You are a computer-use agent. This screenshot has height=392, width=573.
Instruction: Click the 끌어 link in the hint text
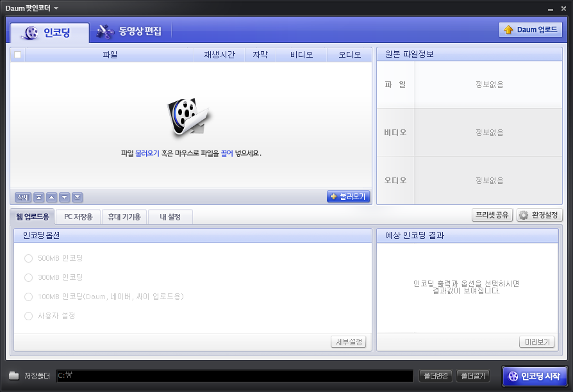pos(227,154)
